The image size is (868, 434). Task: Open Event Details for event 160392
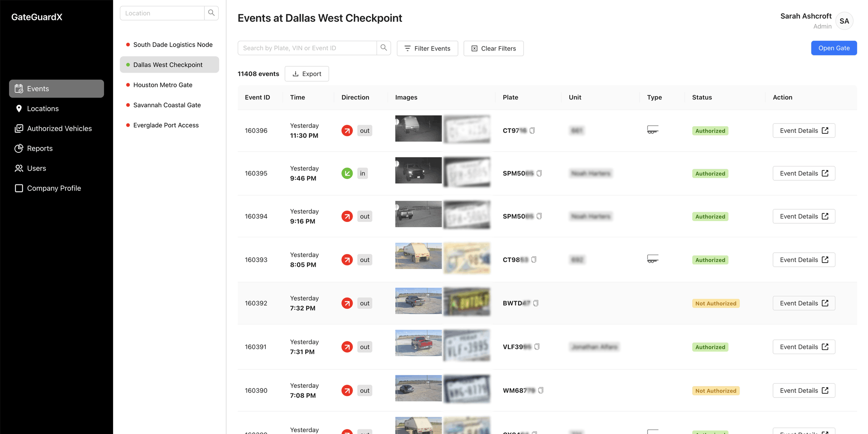coord(803,303)
